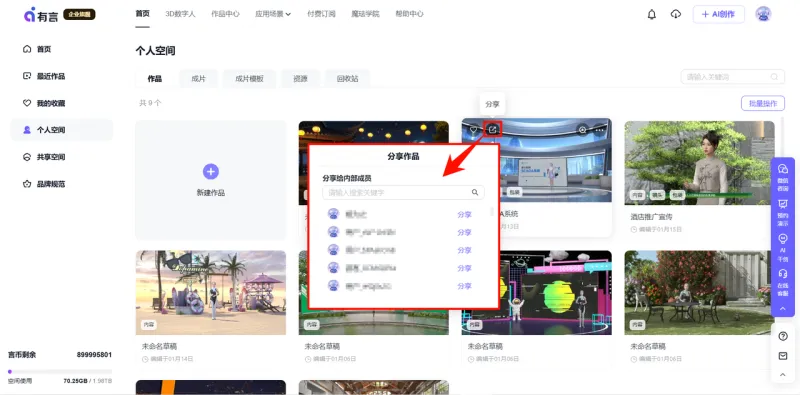This screenshot has height=395, width=800.
Task: Click the magnifier in the share dialog search
Action: (475, 192)
